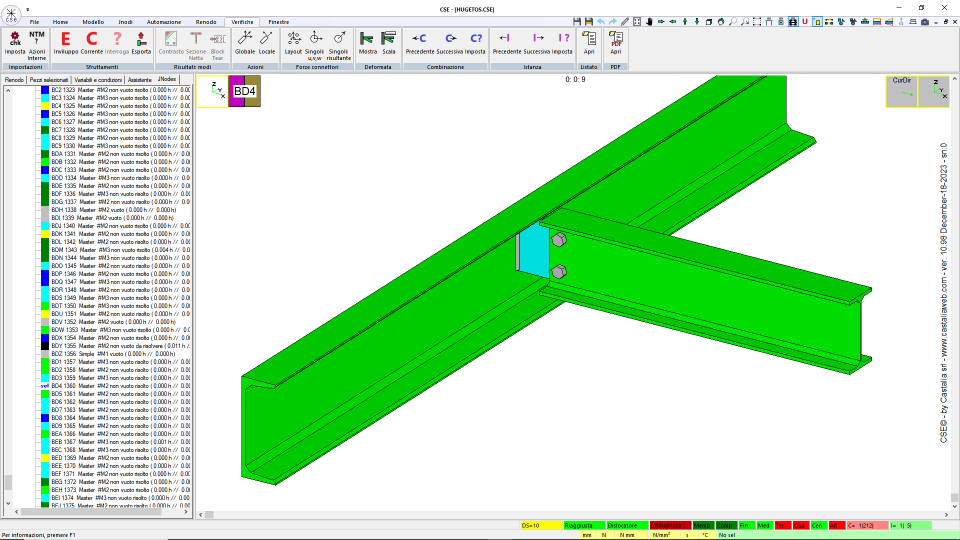Click the right green arrow view icon
This screenshot has width=960, height=540.
[661, 21]
